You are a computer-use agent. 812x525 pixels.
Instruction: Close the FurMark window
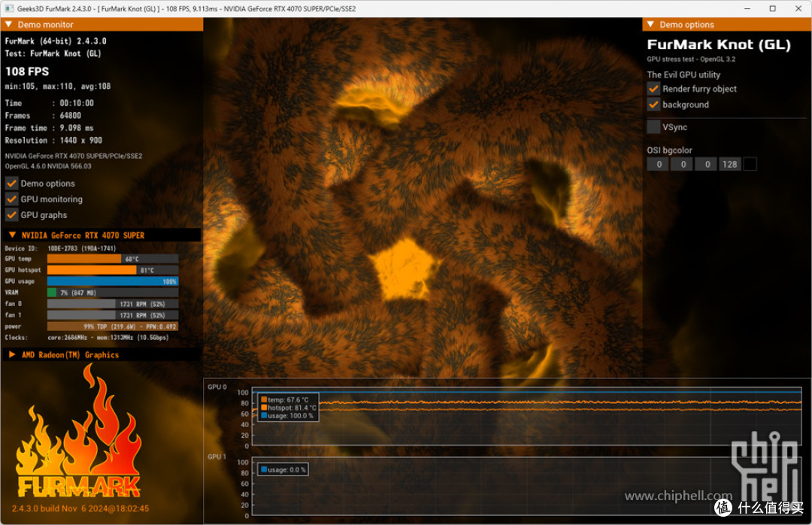(x=798, y=9)
